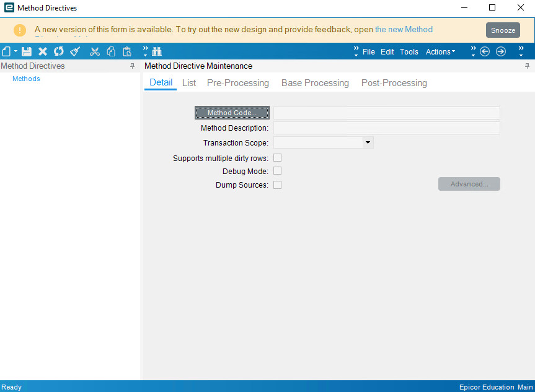Click the Clear (broom) toolbar icon
The width and height of the screenshot is (535, 392).
coord(74,51)
